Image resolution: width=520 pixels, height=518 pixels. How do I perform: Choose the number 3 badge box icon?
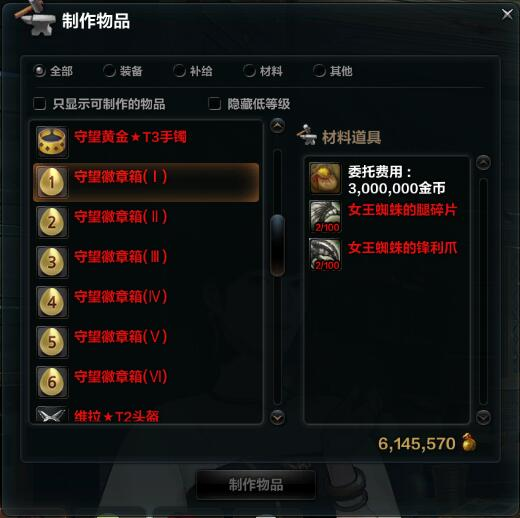coord(52,262)
